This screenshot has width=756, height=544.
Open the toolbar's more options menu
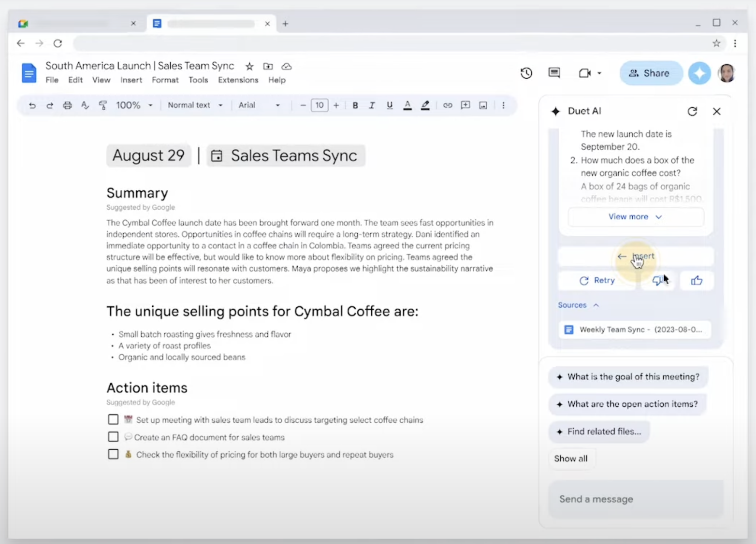click(x=503, y=105)
